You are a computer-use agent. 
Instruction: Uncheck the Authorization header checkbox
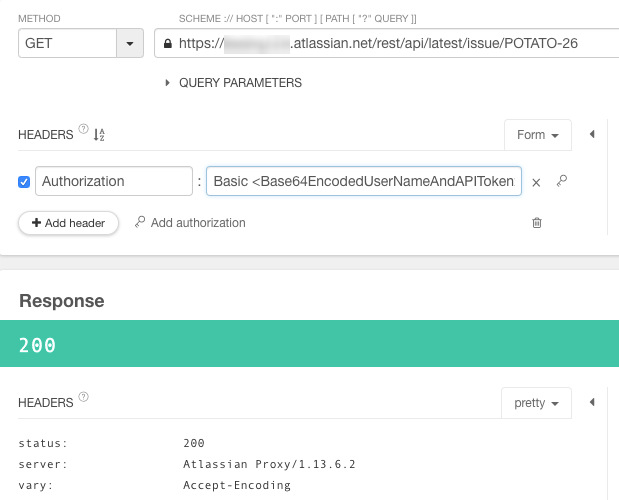24,182
